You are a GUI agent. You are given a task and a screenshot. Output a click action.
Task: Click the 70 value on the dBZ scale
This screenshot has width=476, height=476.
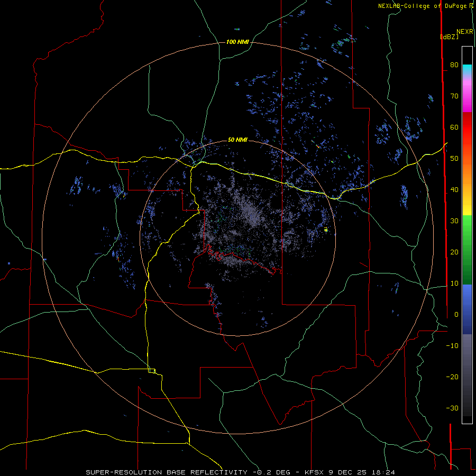point(454,96)
